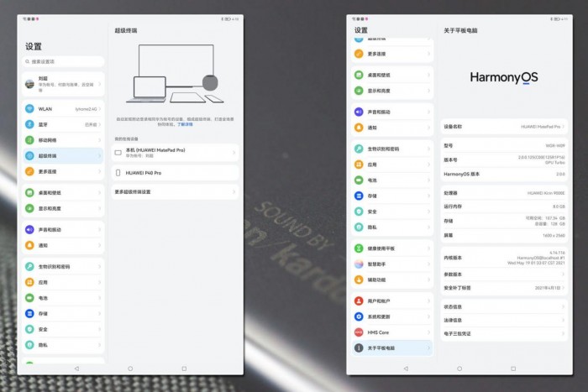
Task: Click the 了解详情 learn more link
Action: (185, 124)
